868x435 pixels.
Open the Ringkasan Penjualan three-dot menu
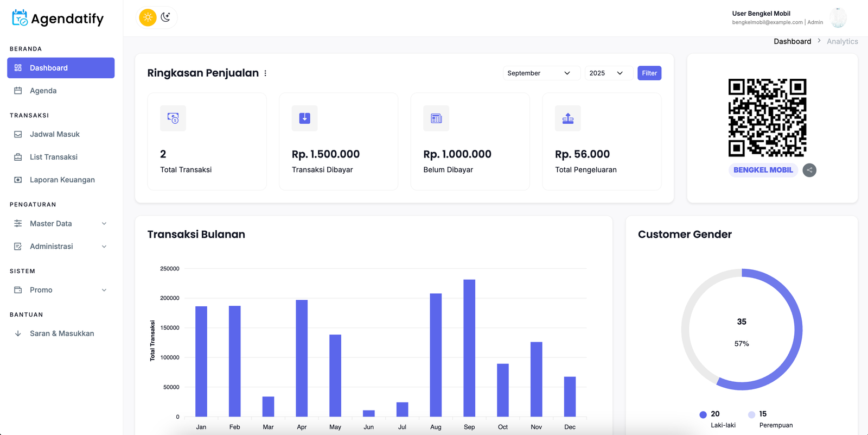click(265, 73)
